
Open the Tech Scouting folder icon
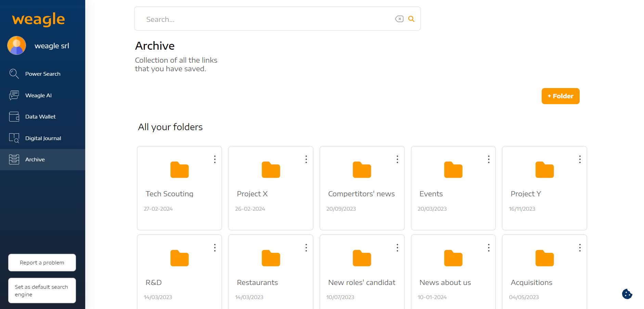179,170
